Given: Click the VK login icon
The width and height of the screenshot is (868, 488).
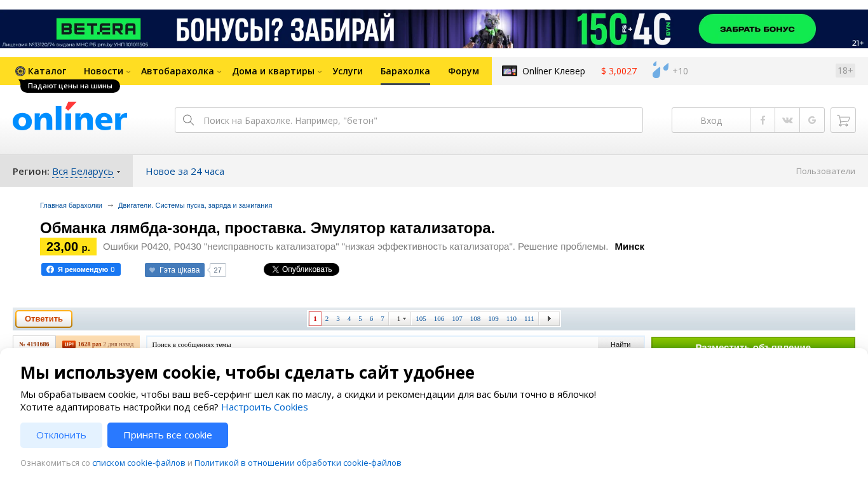Looking at the screenshot, I should [787, 120].
